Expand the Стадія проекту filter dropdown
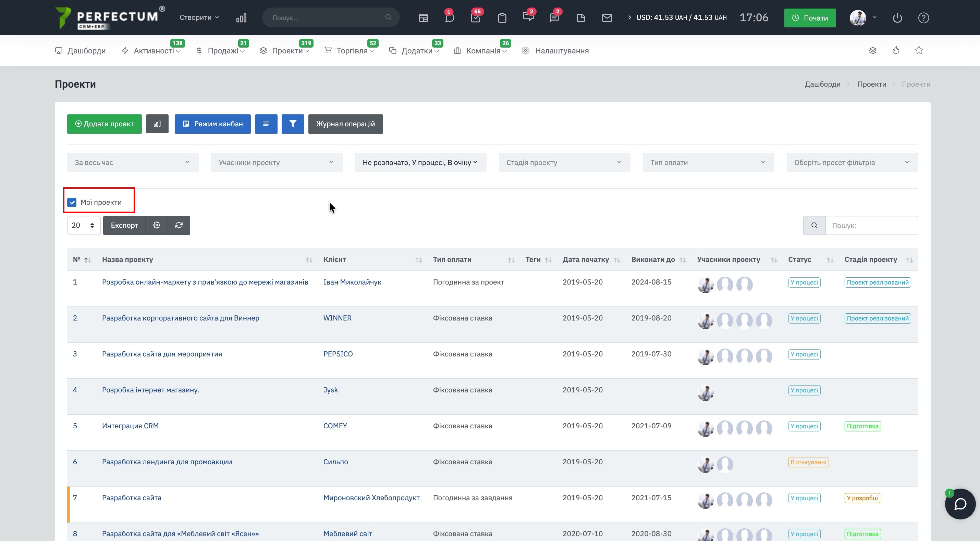This screenshot has height=541, width=980. pyautogui.click(x=564, y=163)
